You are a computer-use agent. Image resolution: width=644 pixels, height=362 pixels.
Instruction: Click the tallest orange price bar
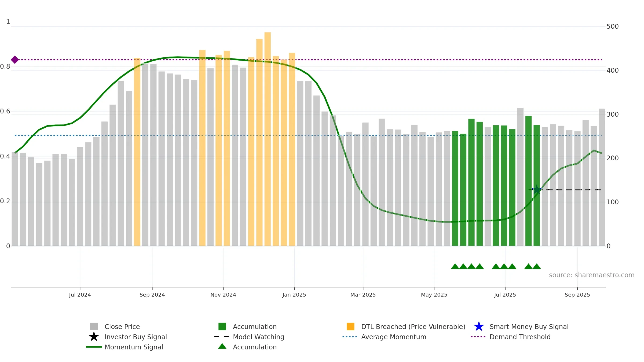click(268, 139)
